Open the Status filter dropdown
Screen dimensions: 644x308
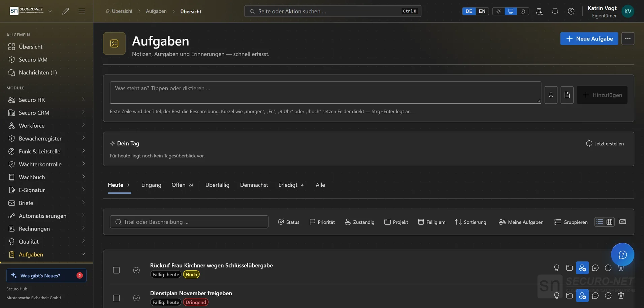[289, 222]
